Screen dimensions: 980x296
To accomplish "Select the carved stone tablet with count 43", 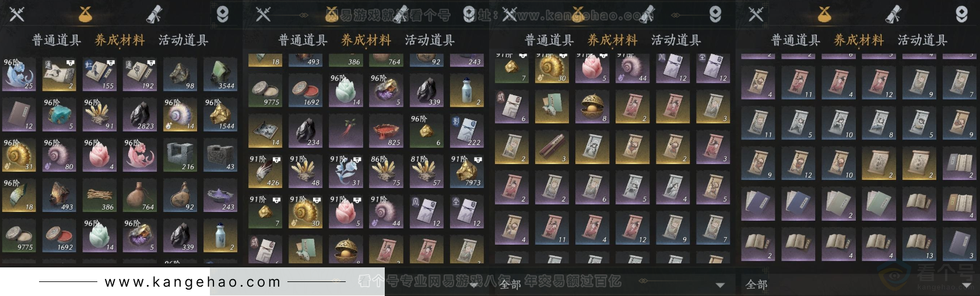I will 220,155.
